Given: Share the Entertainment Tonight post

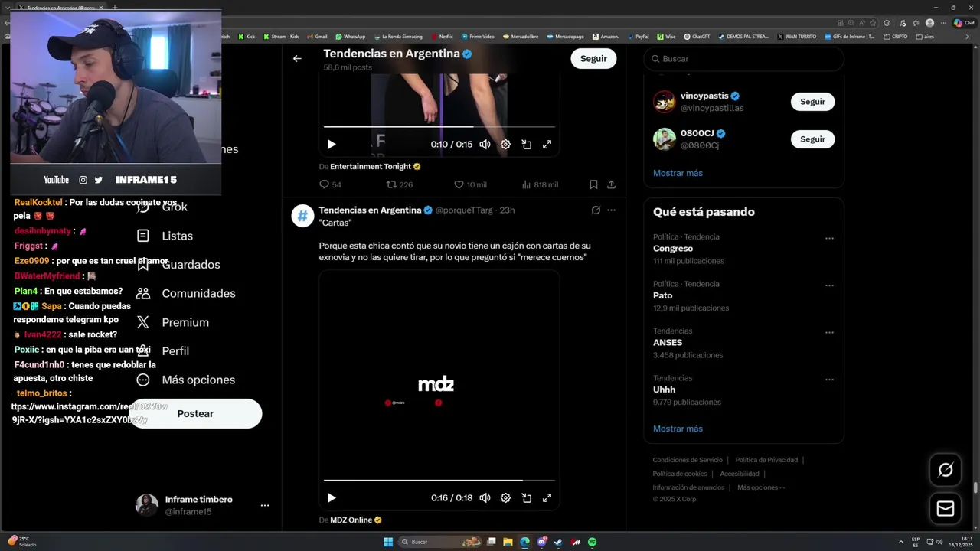Looking at the screenshot, I should pyautogui.click(x=611, y=184).
